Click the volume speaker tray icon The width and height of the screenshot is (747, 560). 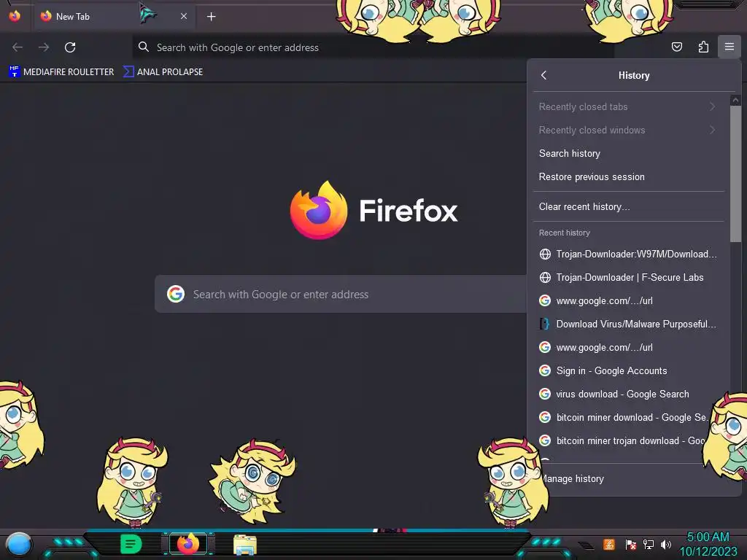point(666,544)
